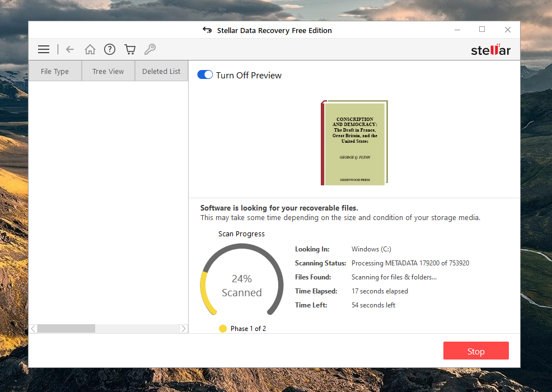The width and height of the screenshot is (552, 392).
Task: Switch to the File Type tab
Action: point(55,71)
